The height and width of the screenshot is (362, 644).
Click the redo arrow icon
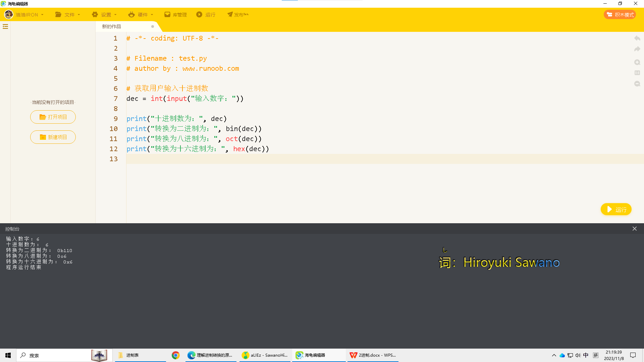tap(637, 49)
